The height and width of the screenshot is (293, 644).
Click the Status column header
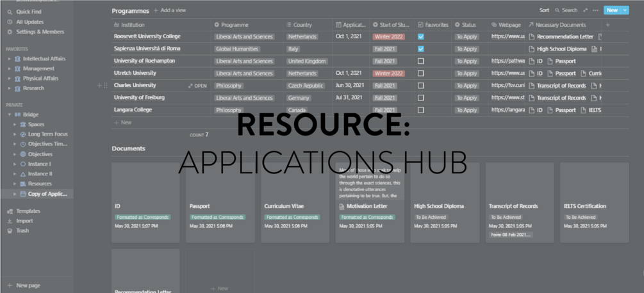tap(469, 25)
